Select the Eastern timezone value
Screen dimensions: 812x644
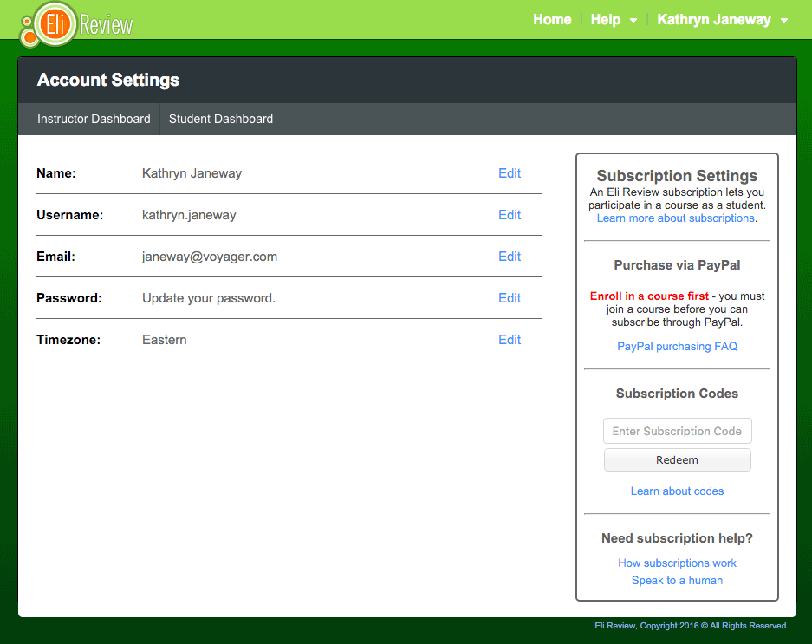point(164,340)
